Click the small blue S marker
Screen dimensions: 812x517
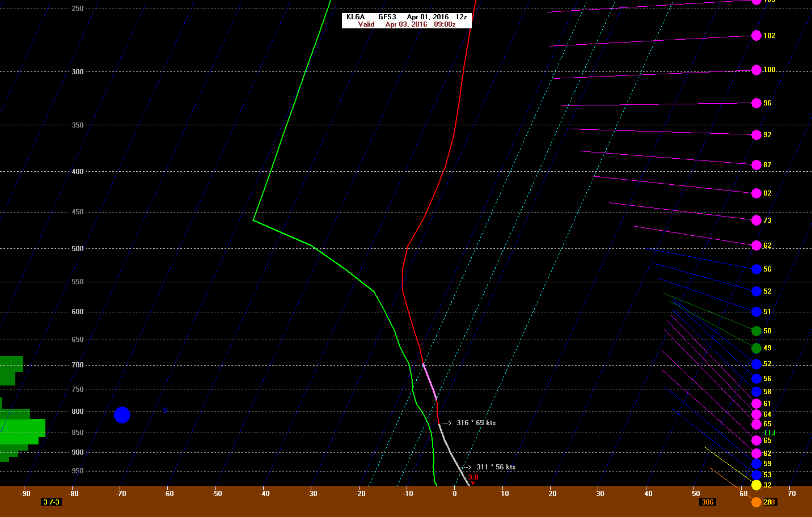tap(165, 410)
